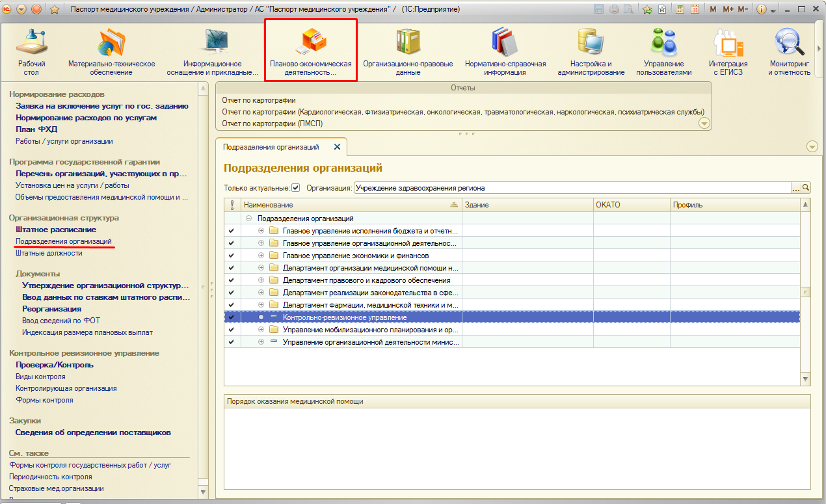Viewport: 826px width, 504px height.
Task: Click the Организация search magnifier button
Action: (806, 188)
